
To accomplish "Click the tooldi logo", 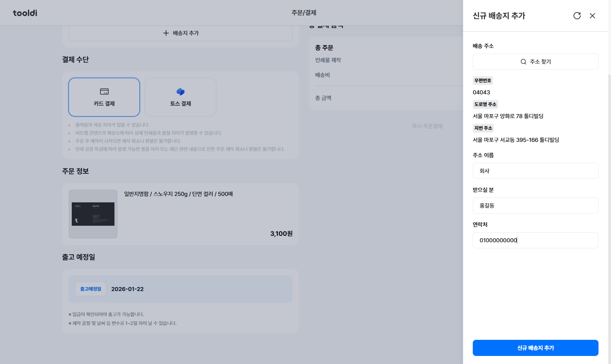I will (25, 13).
